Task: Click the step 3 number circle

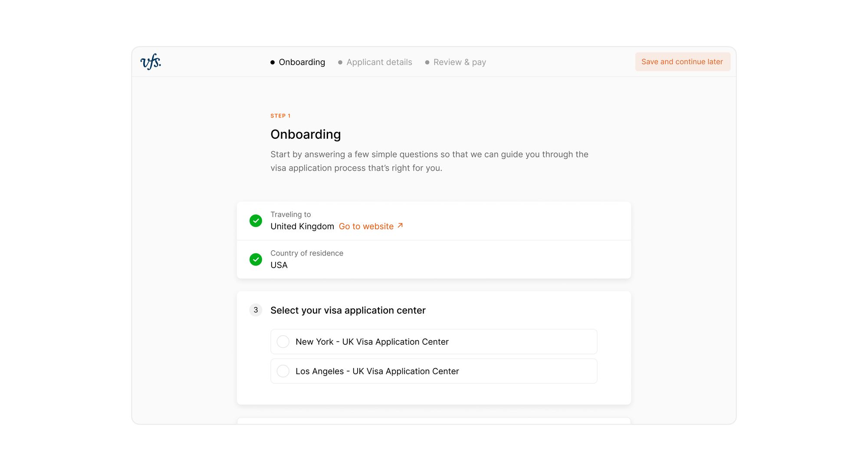Action: (256, 310)
